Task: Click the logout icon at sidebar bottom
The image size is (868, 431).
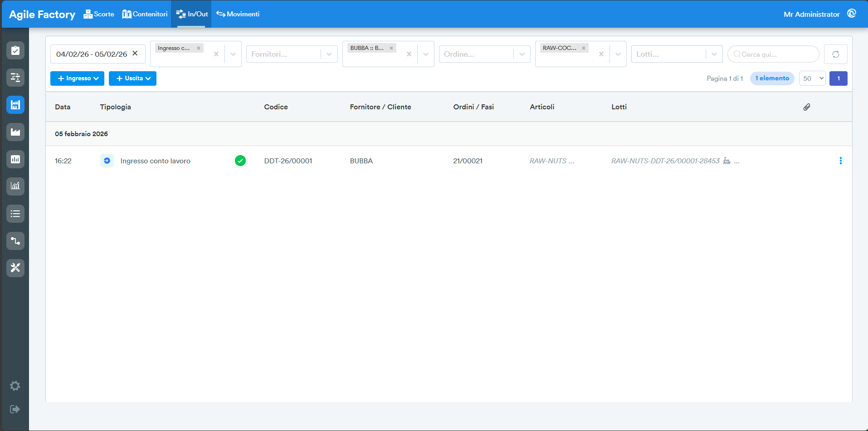Action: coord(15,409)
